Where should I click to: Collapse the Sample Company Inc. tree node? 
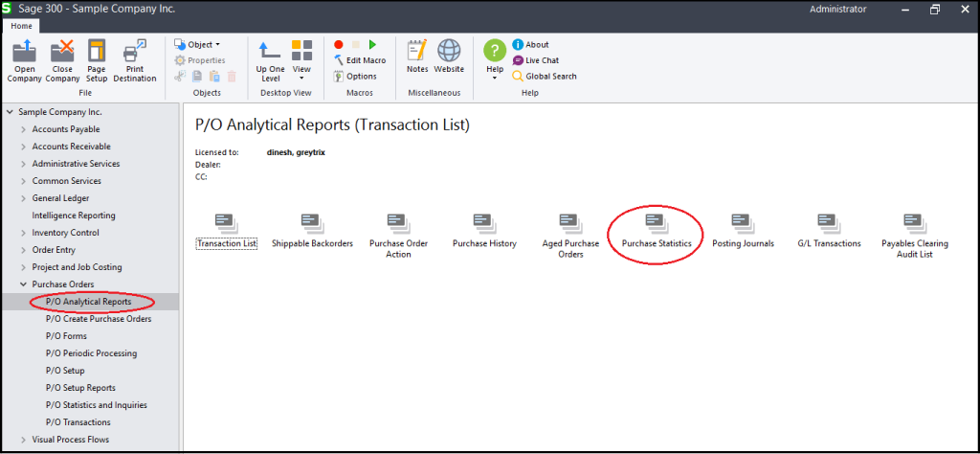[10, 112]
